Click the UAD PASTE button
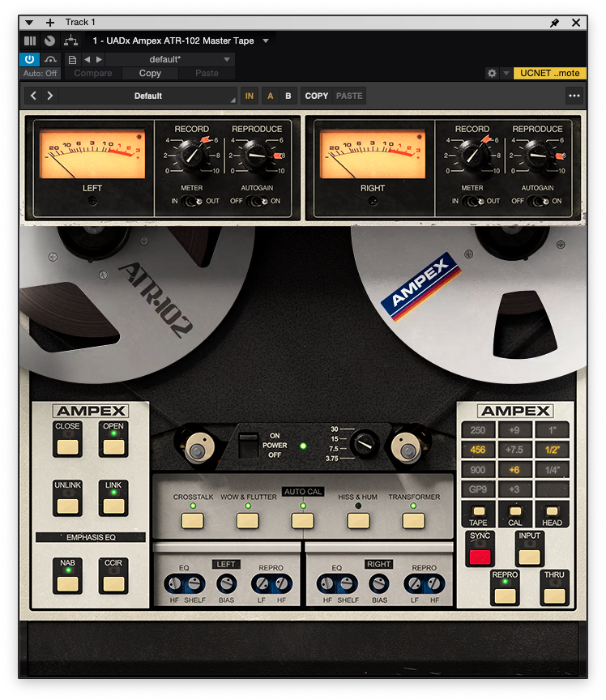This screenshot has height=700, width=606. point(349,96)
